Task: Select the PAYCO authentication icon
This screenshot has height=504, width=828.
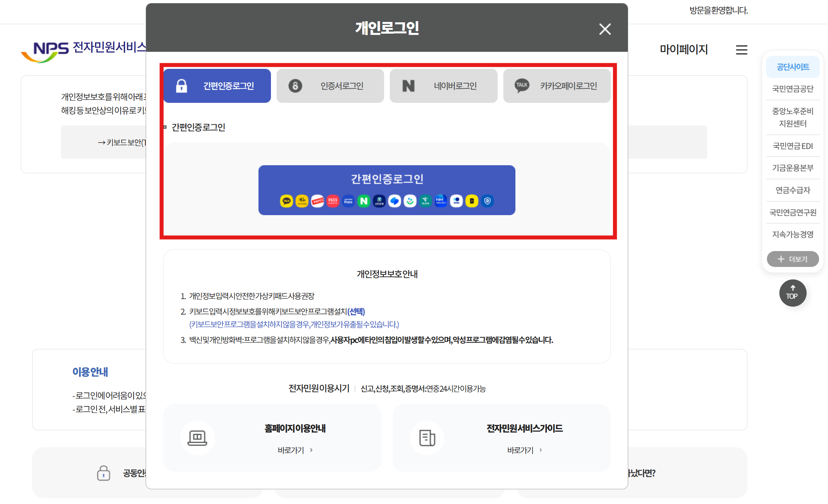Action: [317, 201]
